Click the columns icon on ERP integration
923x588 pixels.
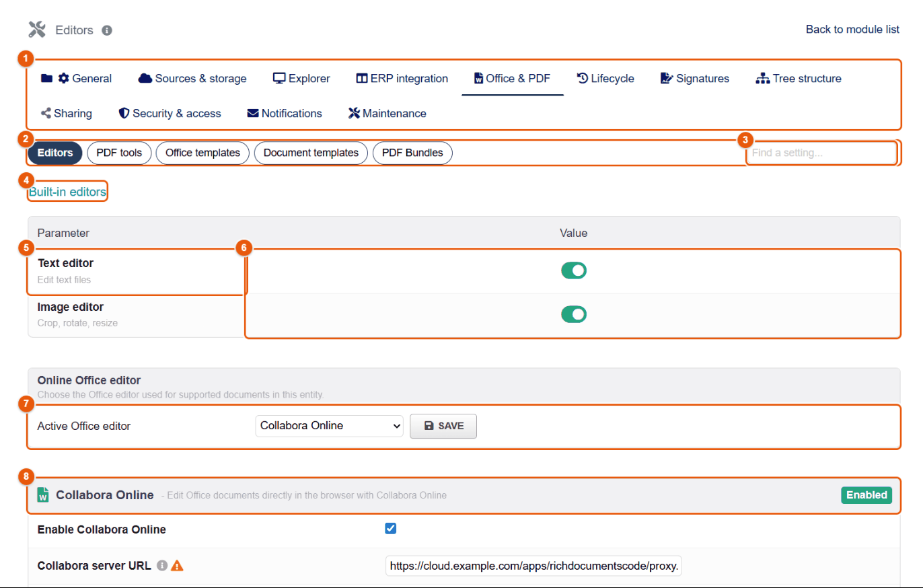pyautogui.click(x=362, y=79)
